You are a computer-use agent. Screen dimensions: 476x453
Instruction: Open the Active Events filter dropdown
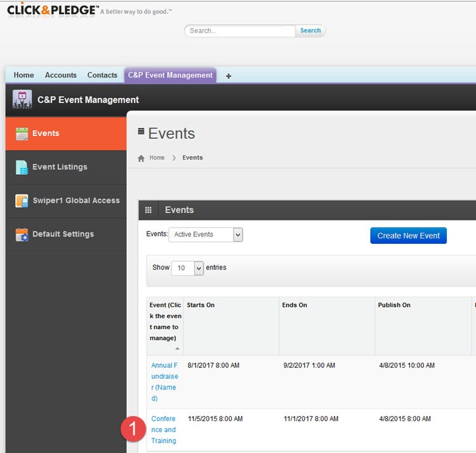pyautogui.click(x=206, y=234)
